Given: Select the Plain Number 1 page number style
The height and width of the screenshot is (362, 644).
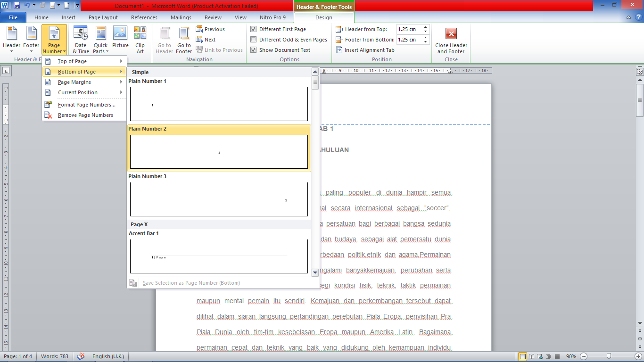Looking at the screenshot, I should (219, 100).
